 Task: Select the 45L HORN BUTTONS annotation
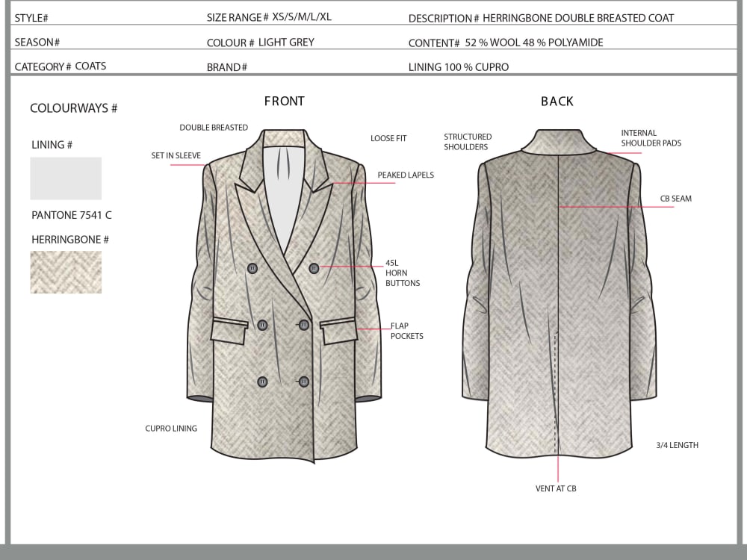[x=401, y=274]
